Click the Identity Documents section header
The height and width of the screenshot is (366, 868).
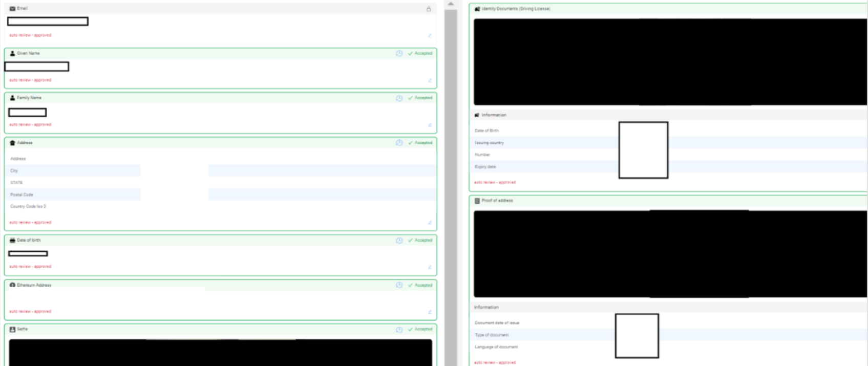click(516, 9)
